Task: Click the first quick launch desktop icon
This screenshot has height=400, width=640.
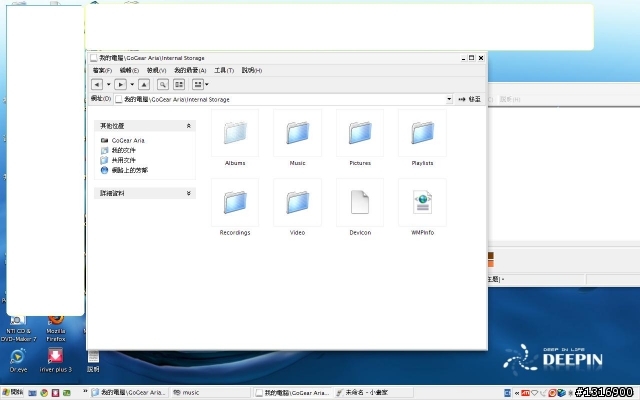Action: [32, 393]
